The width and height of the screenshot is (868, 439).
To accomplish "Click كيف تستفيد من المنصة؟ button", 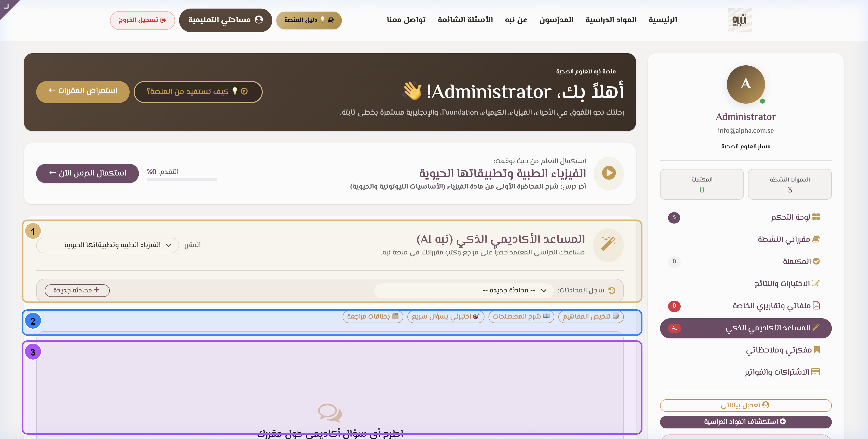I will (198, 92).
